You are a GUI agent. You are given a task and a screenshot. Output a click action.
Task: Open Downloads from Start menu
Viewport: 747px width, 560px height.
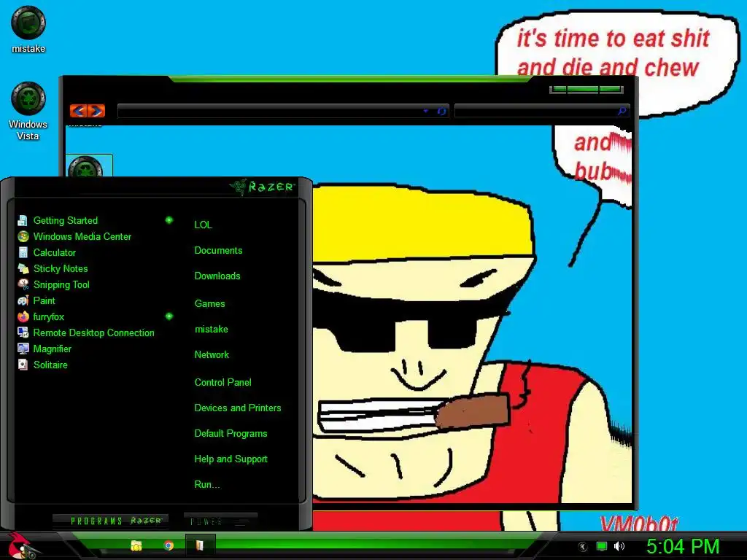pos(217,276)
